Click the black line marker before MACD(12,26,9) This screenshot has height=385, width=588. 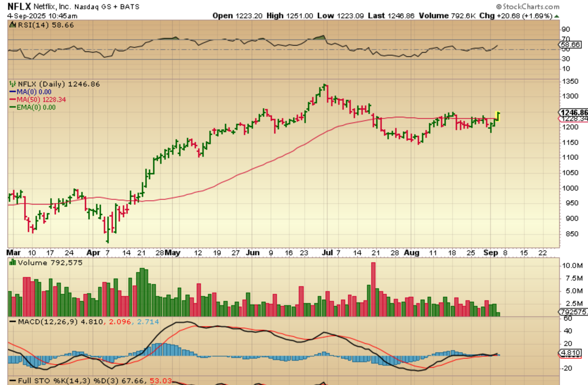pyautogui.click(x=13, y=322)
